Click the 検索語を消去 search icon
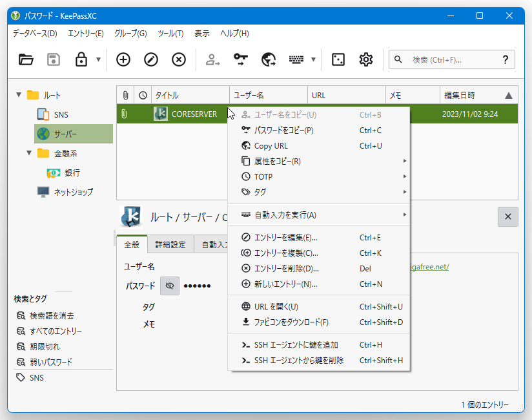 pos(21,316)
